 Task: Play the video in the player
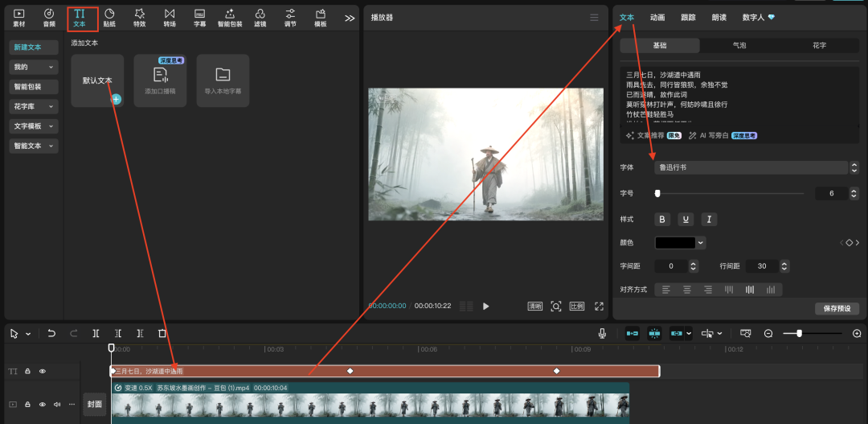pos(485,307)
